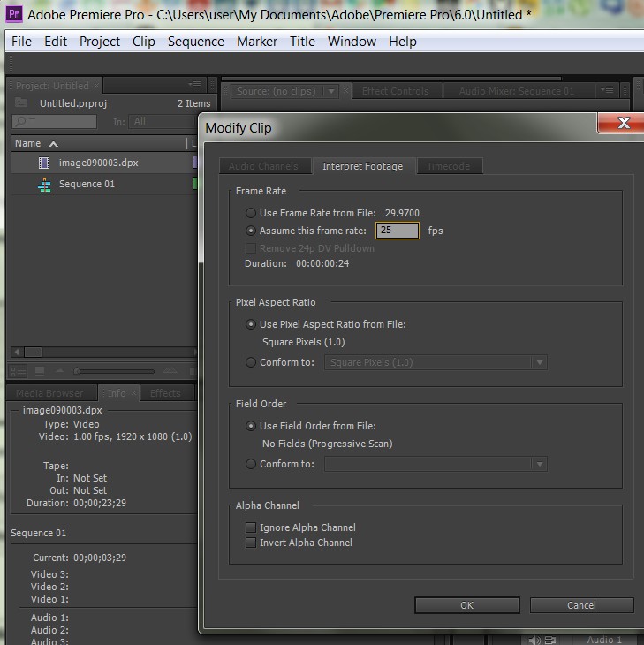Open the Help menu
This screenshot has width=644, height=645.
pos(403,42)
